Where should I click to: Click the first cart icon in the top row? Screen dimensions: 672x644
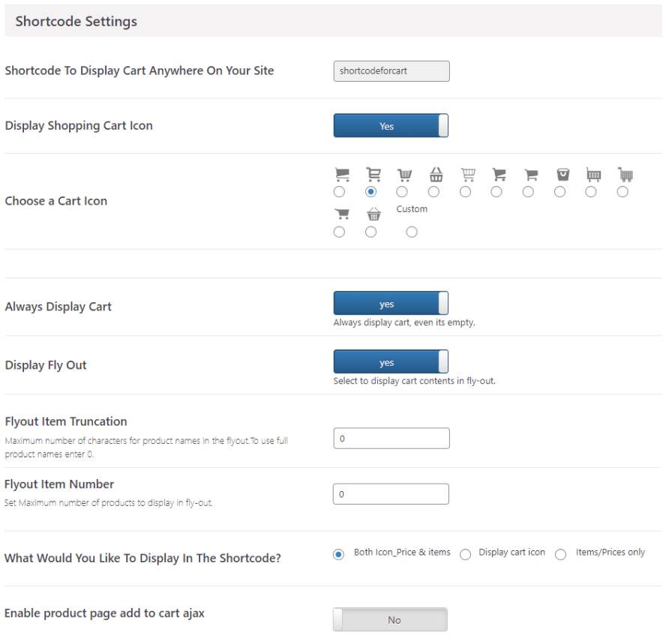pos(342,175)
